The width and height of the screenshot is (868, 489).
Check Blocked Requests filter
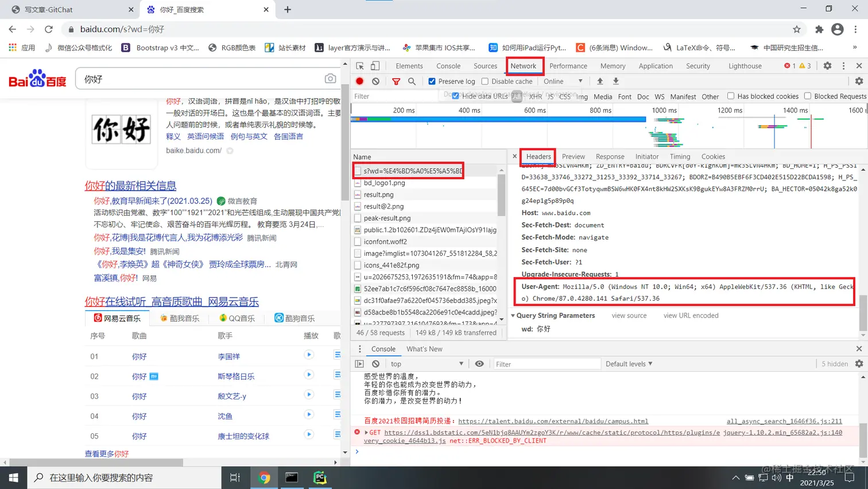808,96
